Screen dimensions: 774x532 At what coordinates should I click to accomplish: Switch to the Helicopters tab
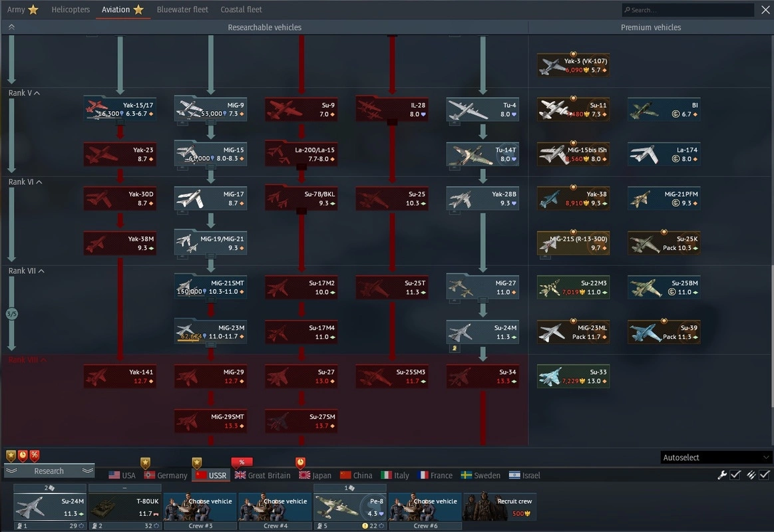click(x=71, y=9)
